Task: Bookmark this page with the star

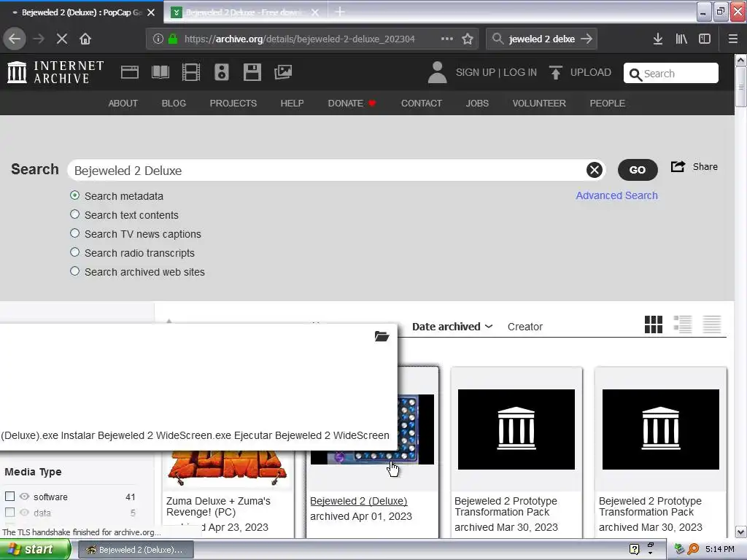Action: [x=468, y=39]
